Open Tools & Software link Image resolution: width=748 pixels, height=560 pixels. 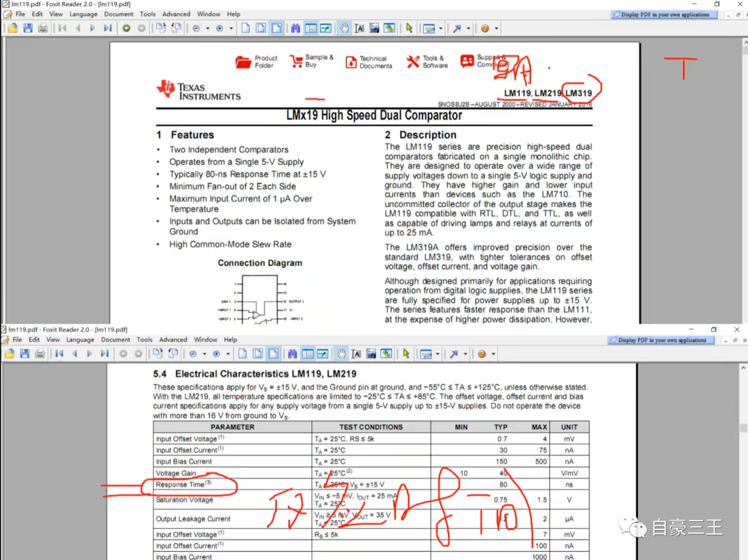(427, 62)
